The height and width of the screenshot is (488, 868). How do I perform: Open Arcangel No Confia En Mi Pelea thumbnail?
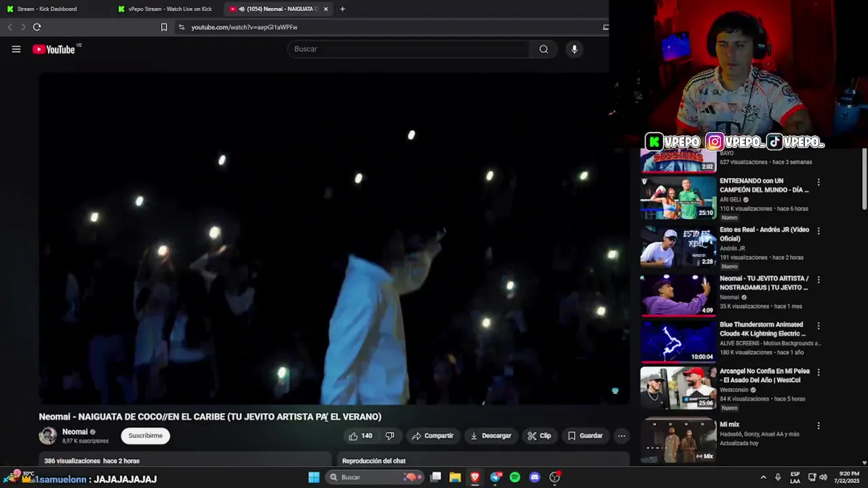pyautogui.click(x=678, y=389)
